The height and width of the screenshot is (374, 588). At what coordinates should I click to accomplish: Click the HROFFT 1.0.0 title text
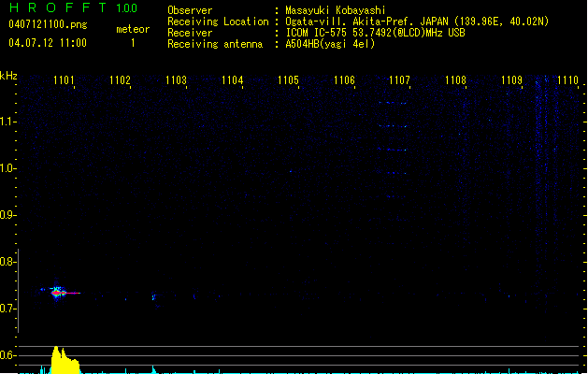point(73,7)
